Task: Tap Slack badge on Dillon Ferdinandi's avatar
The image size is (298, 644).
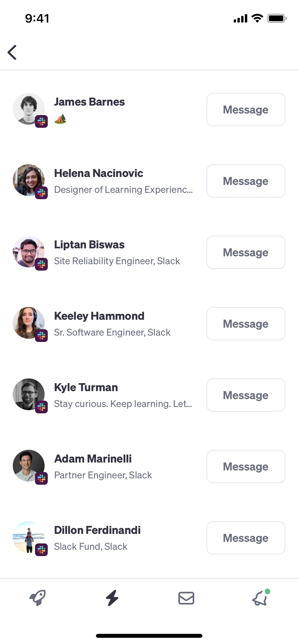Action: [42, 550]
